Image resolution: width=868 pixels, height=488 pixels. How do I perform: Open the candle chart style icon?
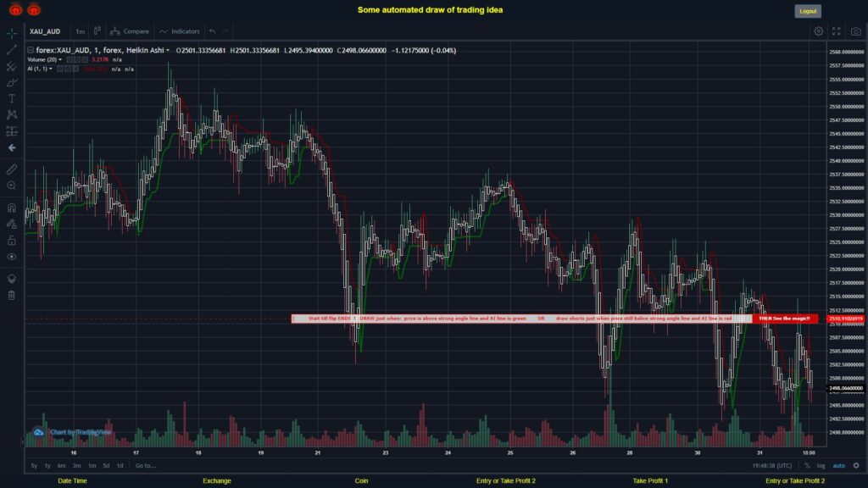97,31
